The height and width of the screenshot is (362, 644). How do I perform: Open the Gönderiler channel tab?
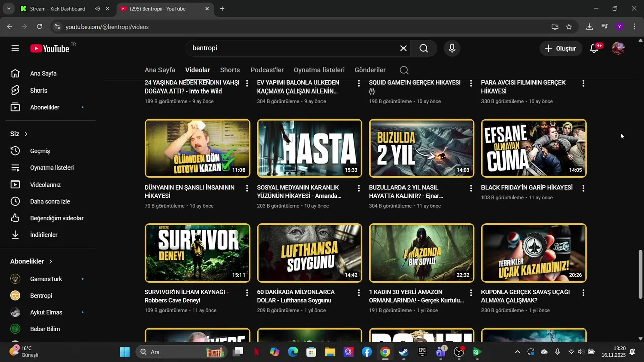370,70
